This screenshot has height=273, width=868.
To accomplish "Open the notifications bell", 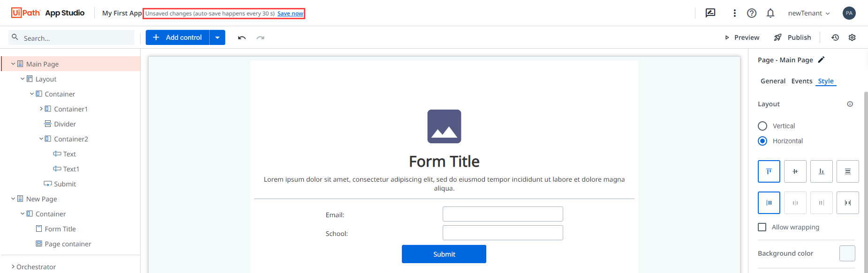I will [x=770, y=13].
